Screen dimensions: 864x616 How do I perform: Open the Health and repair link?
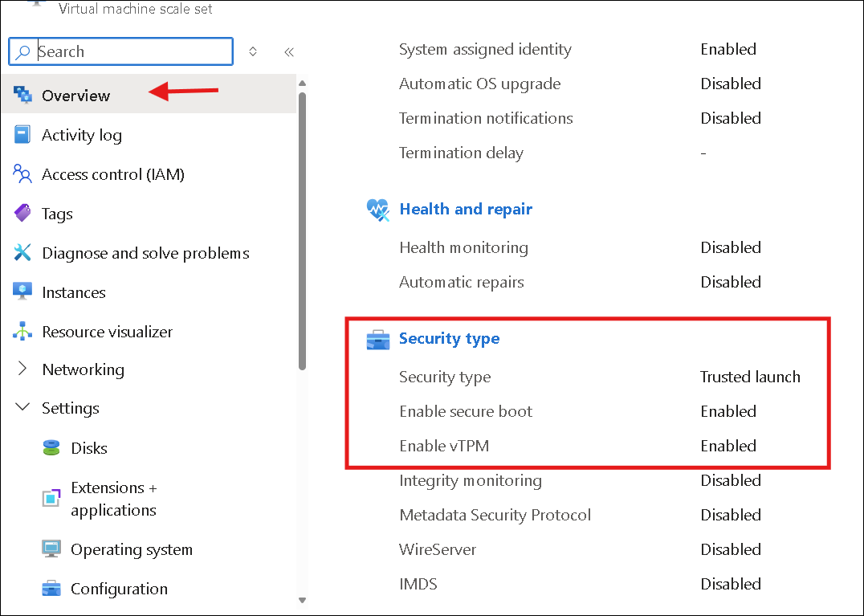[x=466, y=209]
